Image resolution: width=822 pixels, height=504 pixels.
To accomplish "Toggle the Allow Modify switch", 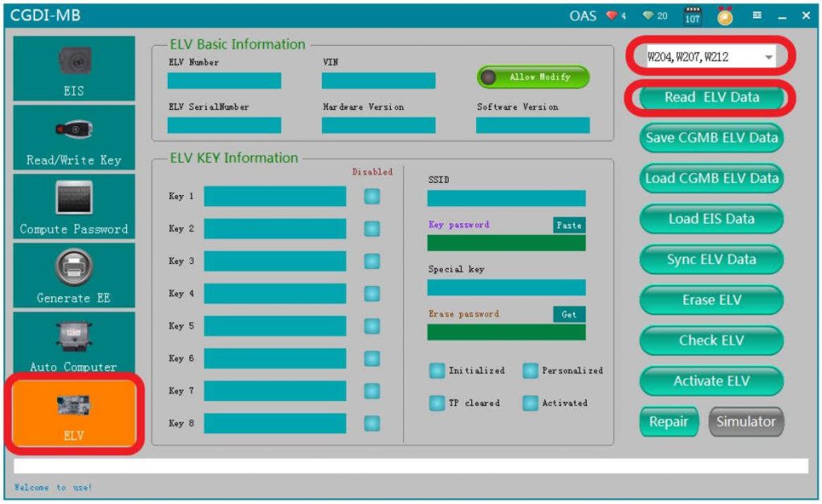I will pyautogui.click(x=533, y=77).
